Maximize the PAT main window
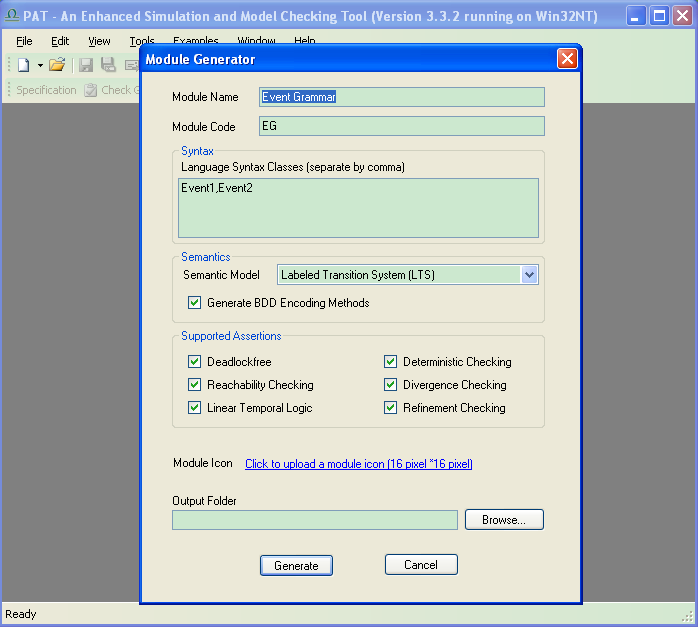 tap(659, 16)
